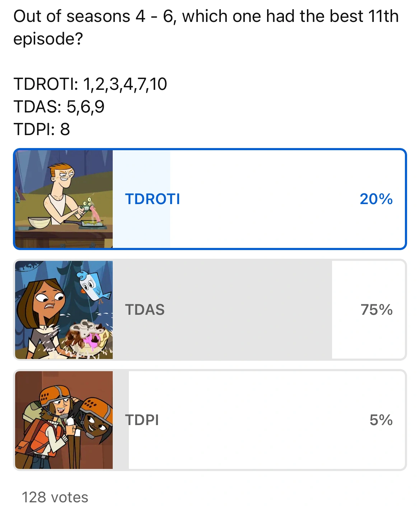420x507 pixels.
Task: Click the line "TDPI: 8"
Action: click(x=42, y=129)
